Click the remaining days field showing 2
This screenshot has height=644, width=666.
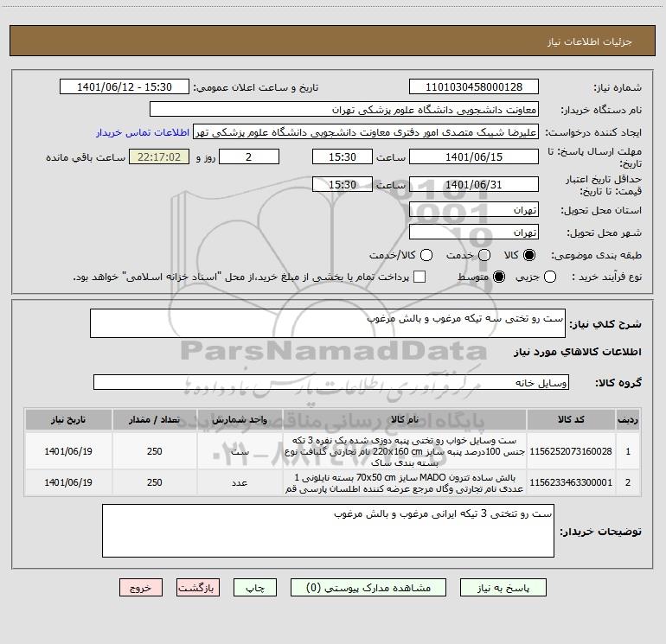click(x=249, y=156)
